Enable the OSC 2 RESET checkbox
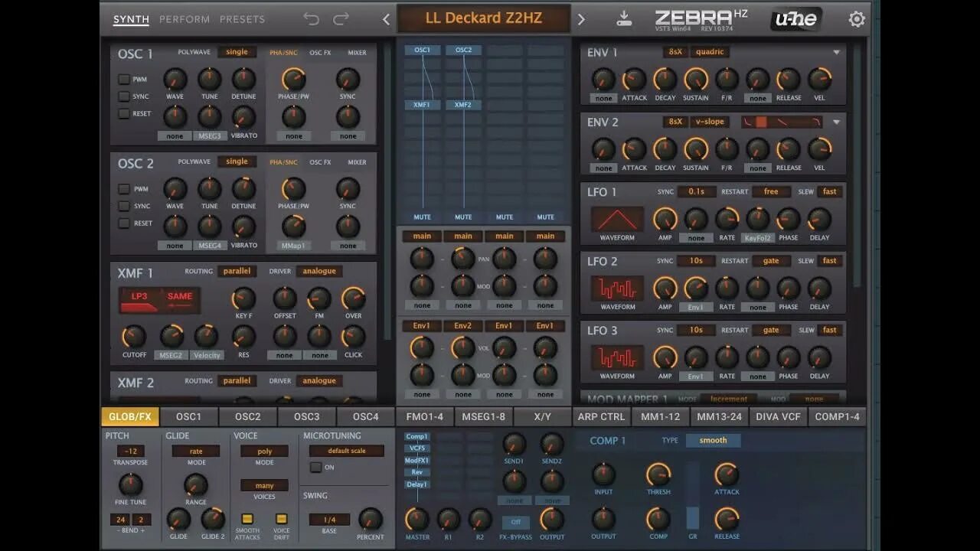The height and width of the screenshot is (551, 980). pos(123,223)
